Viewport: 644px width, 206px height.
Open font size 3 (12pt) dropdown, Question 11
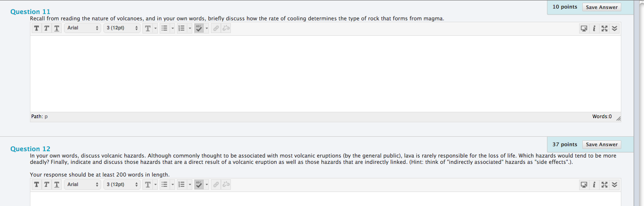(x=122, y=28)
